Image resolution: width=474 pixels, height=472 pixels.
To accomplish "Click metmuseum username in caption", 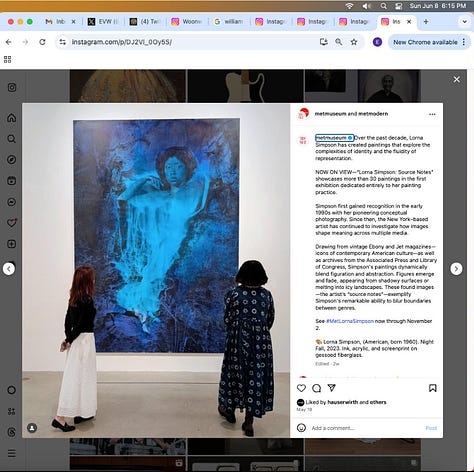I will click(331, 138).
